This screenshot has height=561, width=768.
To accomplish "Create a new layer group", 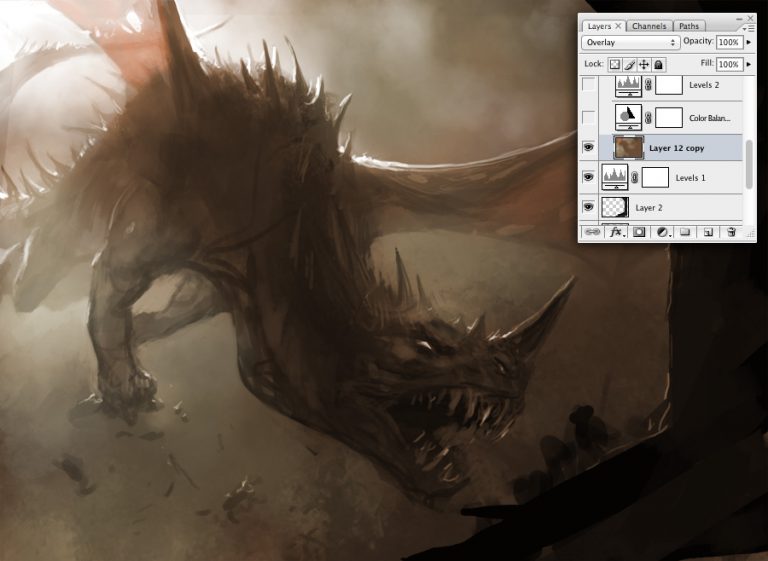I will [685, 232].
